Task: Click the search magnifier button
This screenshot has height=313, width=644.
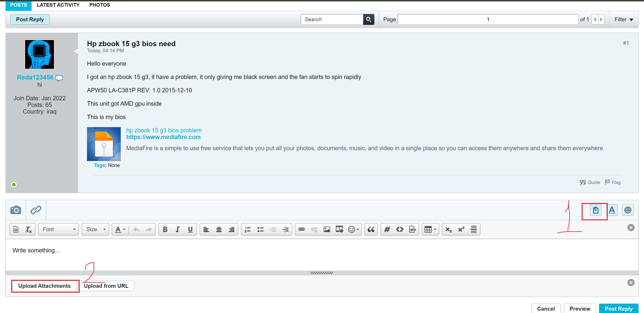Action: click(368, 19)
